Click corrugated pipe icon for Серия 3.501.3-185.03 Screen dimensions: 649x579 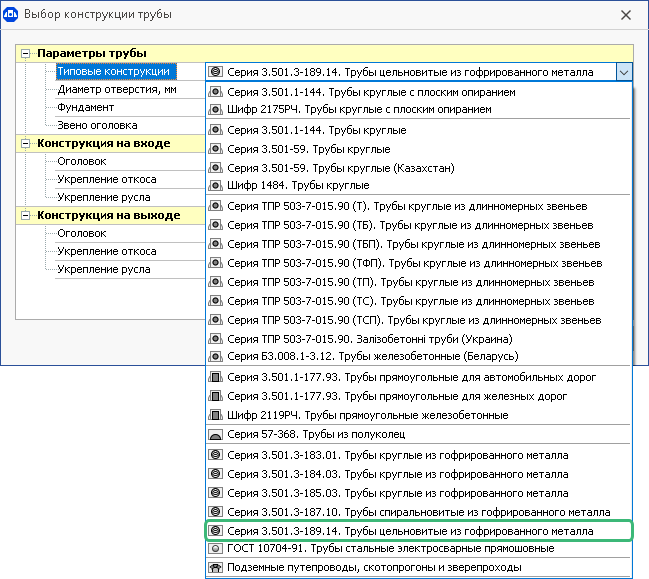point(215,493)
